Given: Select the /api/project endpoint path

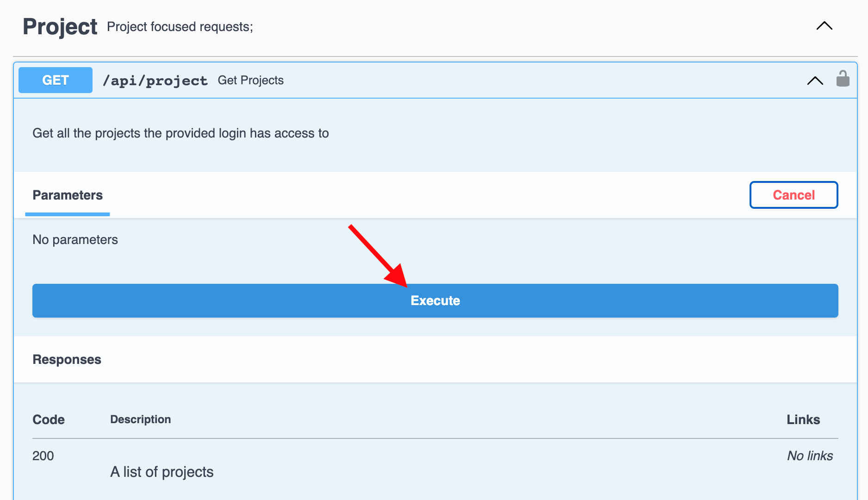Looking at the screenshot, I should click(155, 81).
